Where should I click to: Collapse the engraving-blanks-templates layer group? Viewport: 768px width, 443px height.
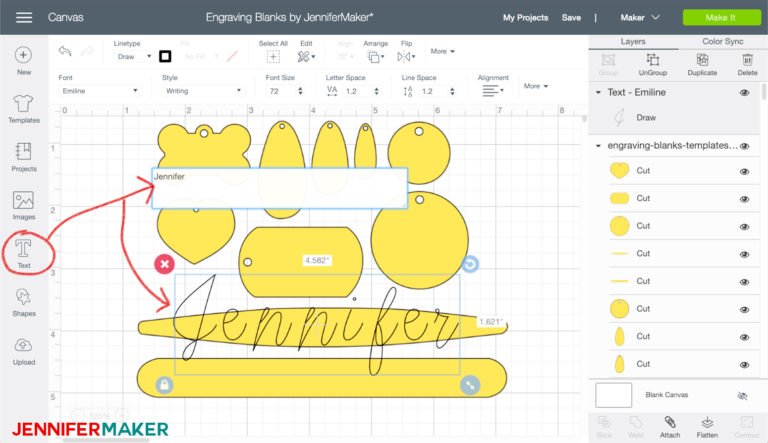click(598, 146)
